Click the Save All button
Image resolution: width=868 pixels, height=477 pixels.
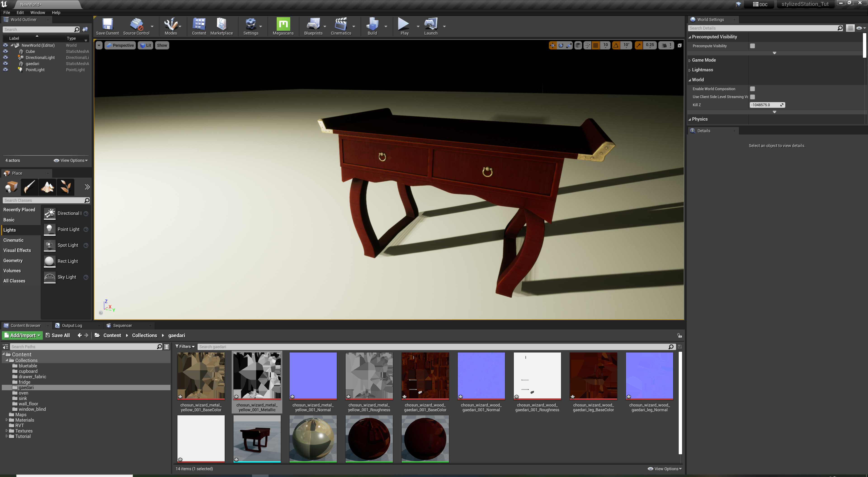58,335
